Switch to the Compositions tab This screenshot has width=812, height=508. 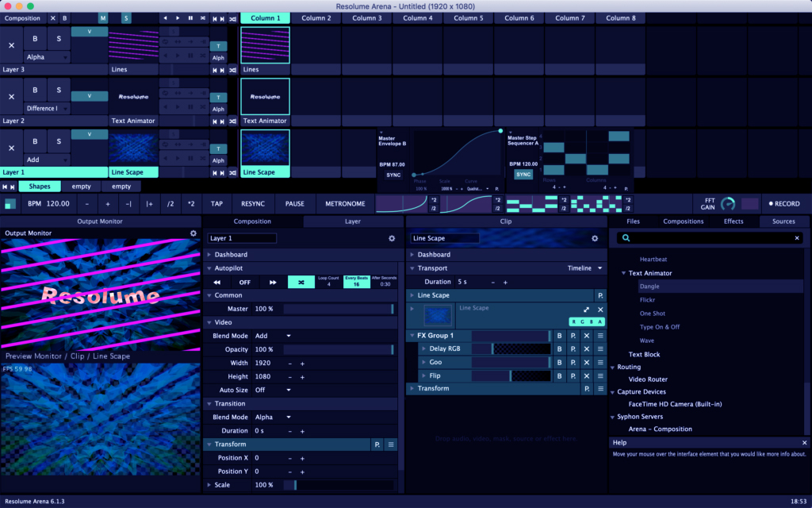coord(683,221)
